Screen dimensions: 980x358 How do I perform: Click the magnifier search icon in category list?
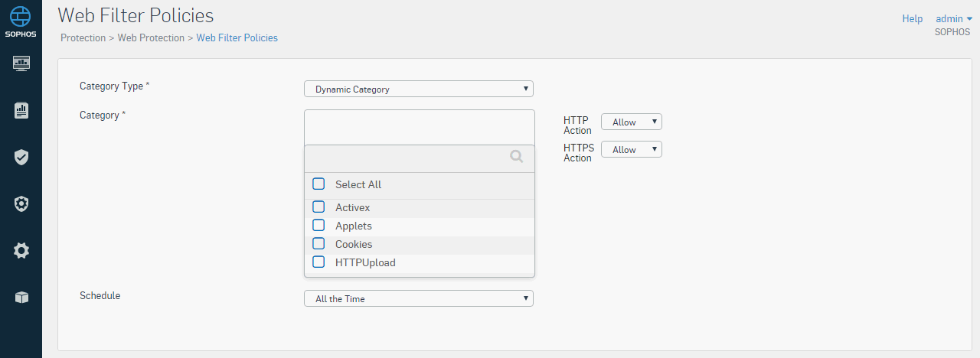tap(517, 156)
